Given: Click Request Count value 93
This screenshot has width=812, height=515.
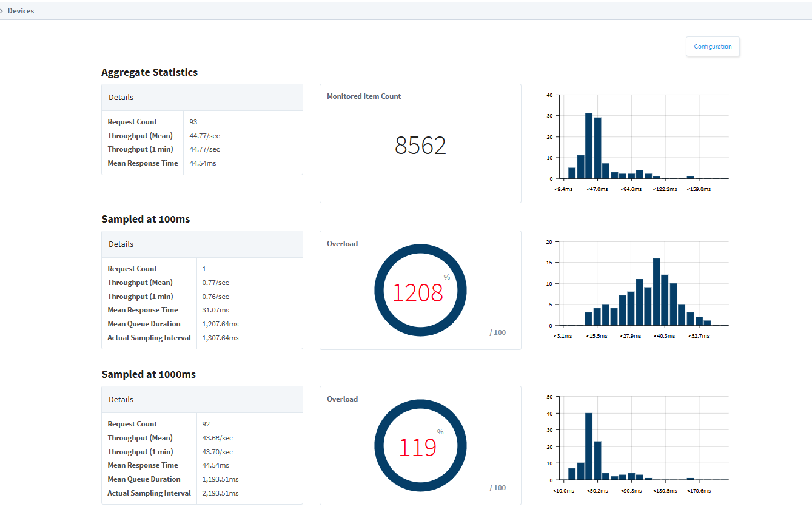Looking at the screenshot, I should (x=193, y=122).
